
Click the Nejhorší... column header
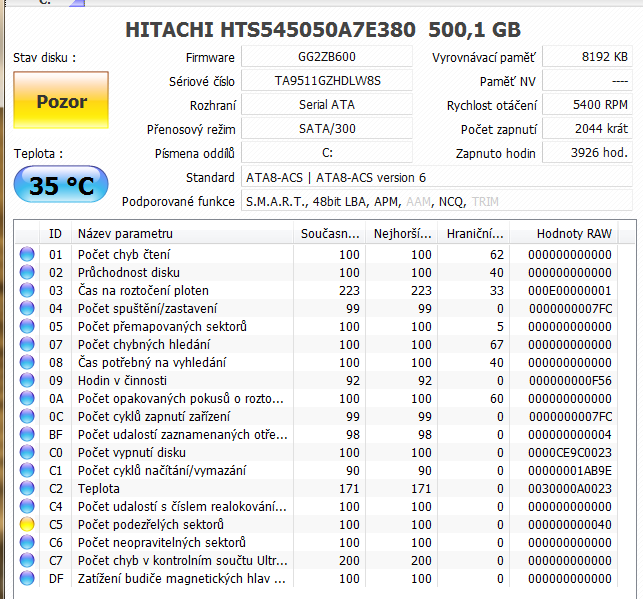point(402,234)
